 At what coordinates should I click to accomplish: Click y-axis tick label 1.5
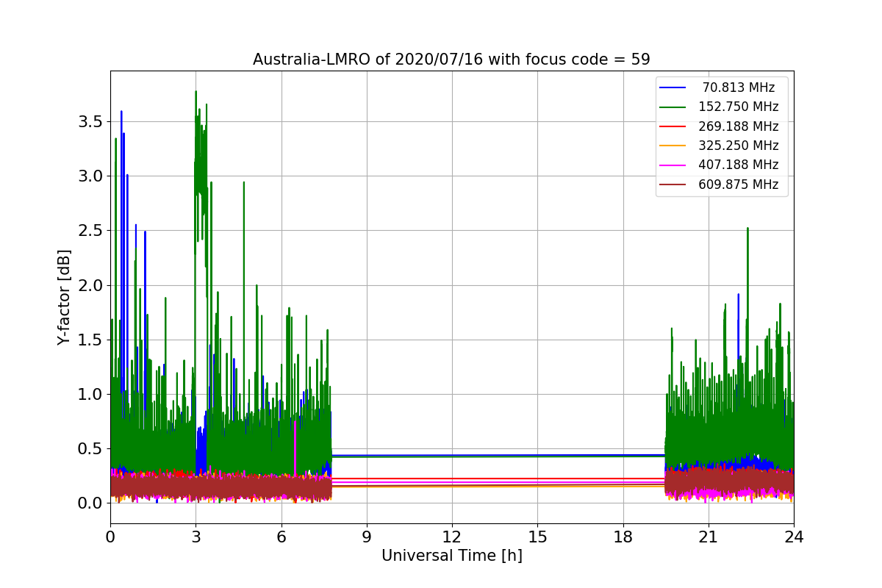pyautogui.click(x=90, y=340)
